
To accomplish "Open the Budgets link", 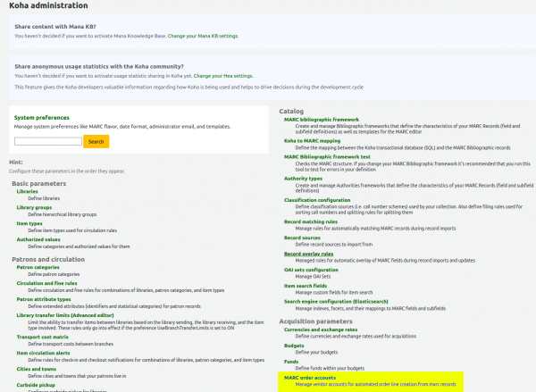I will 294,346.
